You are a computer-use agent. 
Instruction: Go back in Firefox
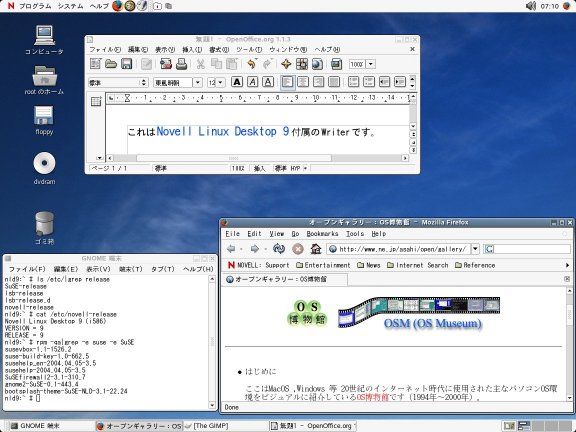coord(231,249)
